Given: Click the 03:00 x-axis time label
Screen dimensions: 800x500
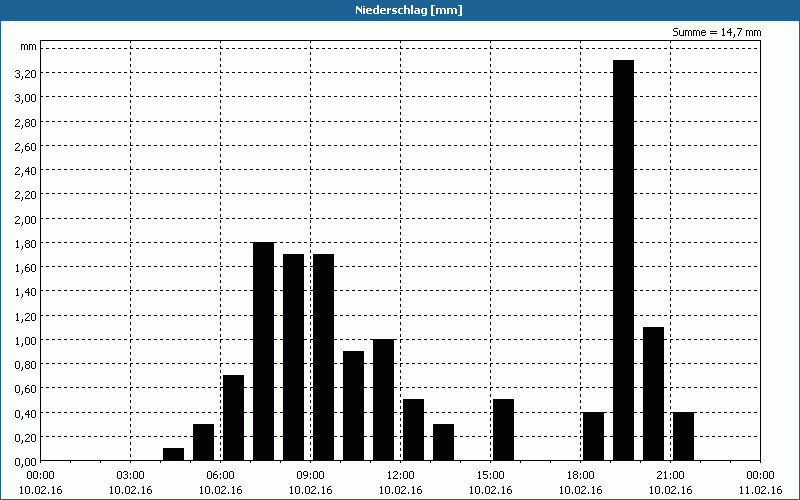Looking at the screenshot, I should coord(131,476).
